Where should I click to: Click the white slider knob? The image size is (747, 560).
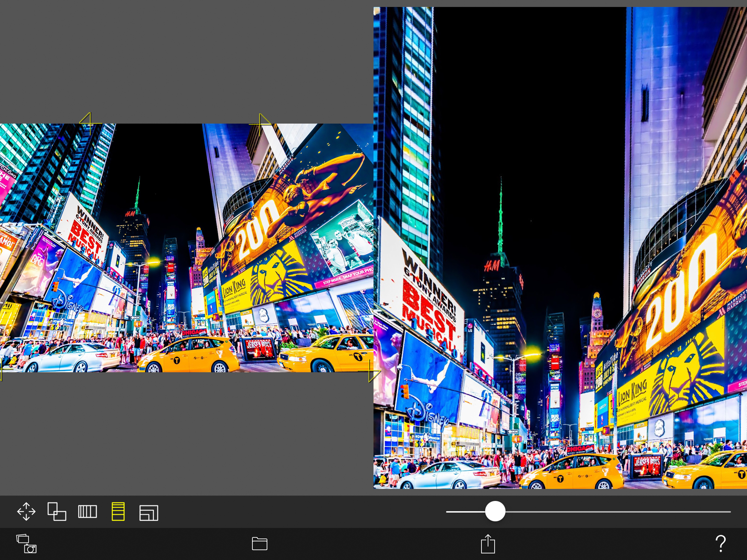click(x=495, y=511)
